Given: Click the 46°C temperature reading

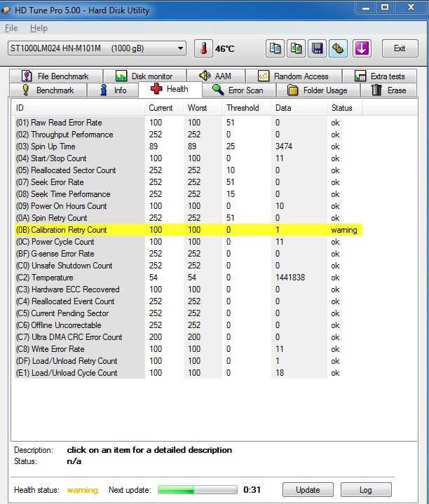Looking at the screenshot, I should point(225,49).
